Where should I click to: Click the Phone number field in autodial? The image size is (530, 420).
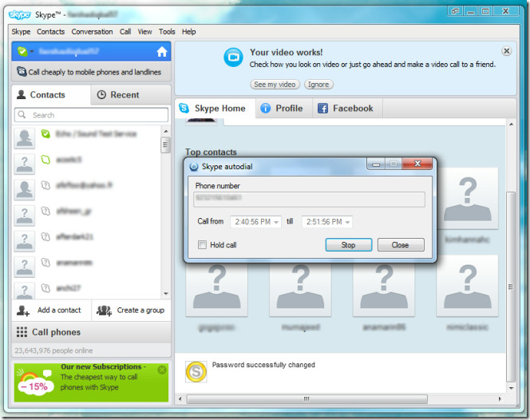pos(309,199)
